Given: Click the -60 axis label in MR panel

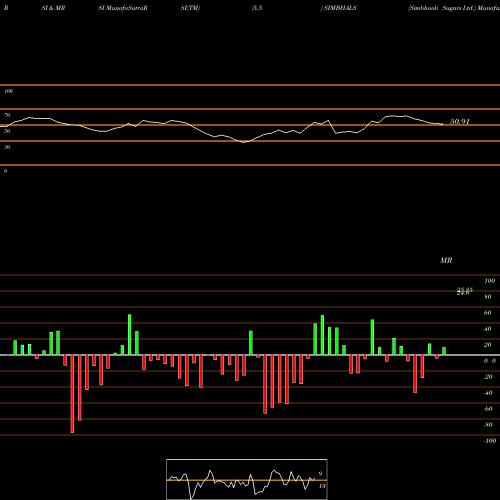Looking at the screenshot, I should click(x=488, y=409).
